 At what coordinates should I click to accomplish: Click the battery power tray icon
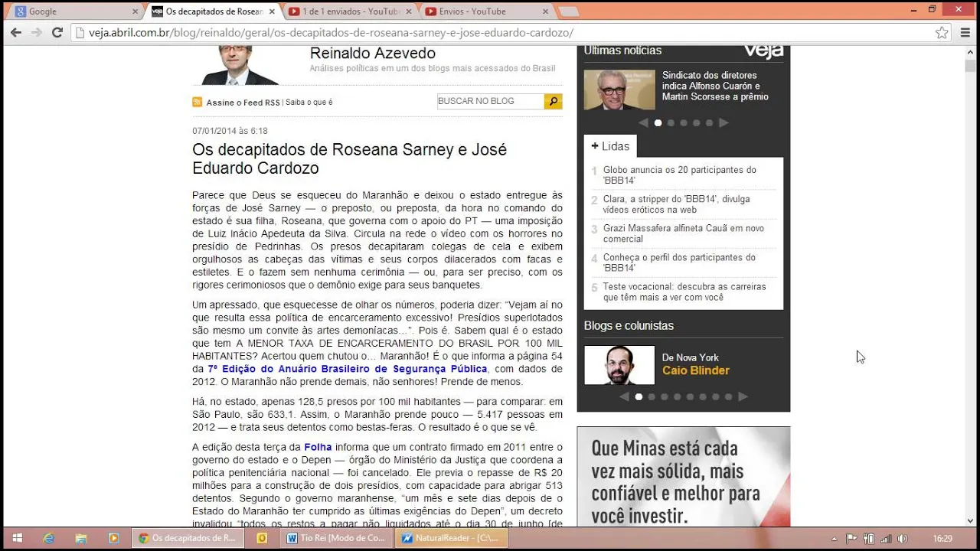tap(869, 539)
